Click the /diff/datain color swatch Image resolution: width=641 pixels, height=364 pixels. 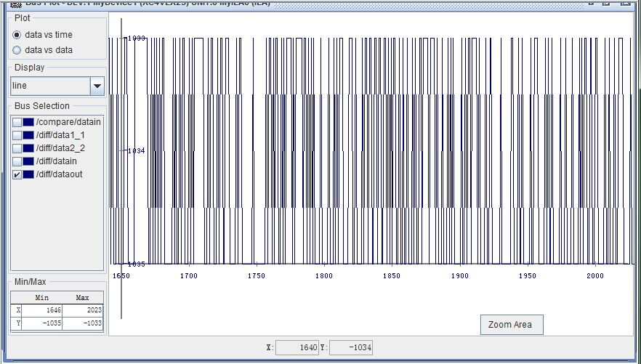(x=28, y=161)
